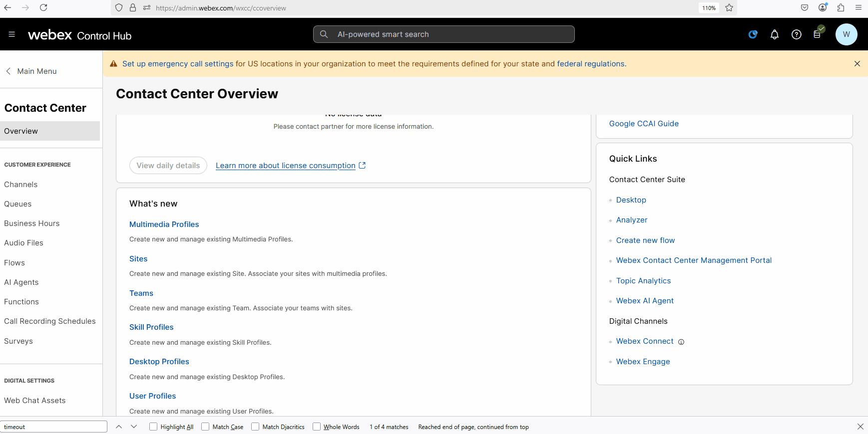Go back to Main Menu

pos(31,71)
